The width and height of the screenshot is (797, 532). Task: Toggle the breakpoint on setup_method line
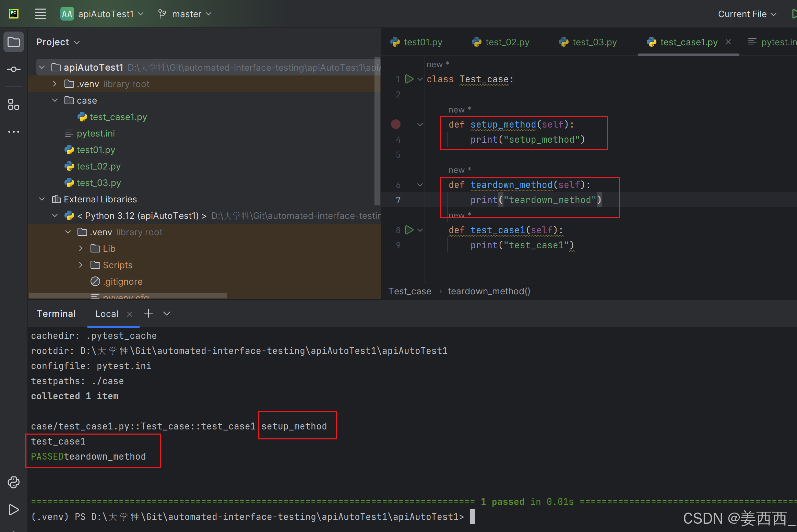(396, 124)
